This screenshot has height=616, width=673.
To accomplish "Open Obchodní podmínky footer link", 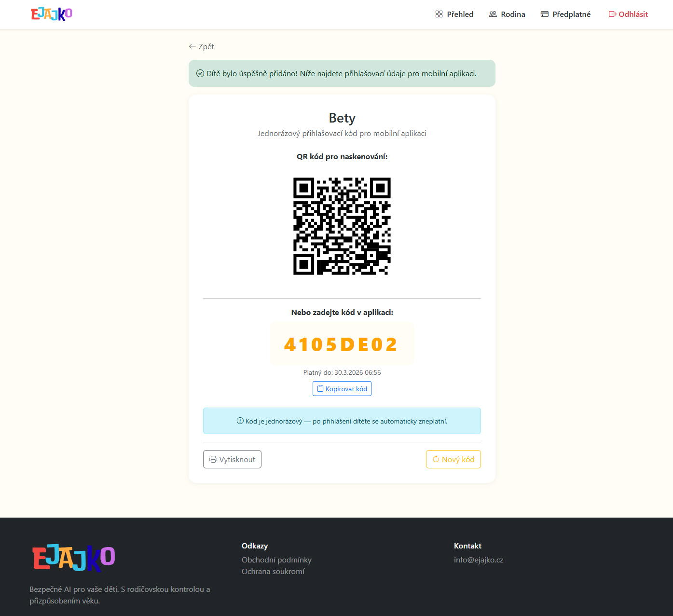I will coord(276,560).
